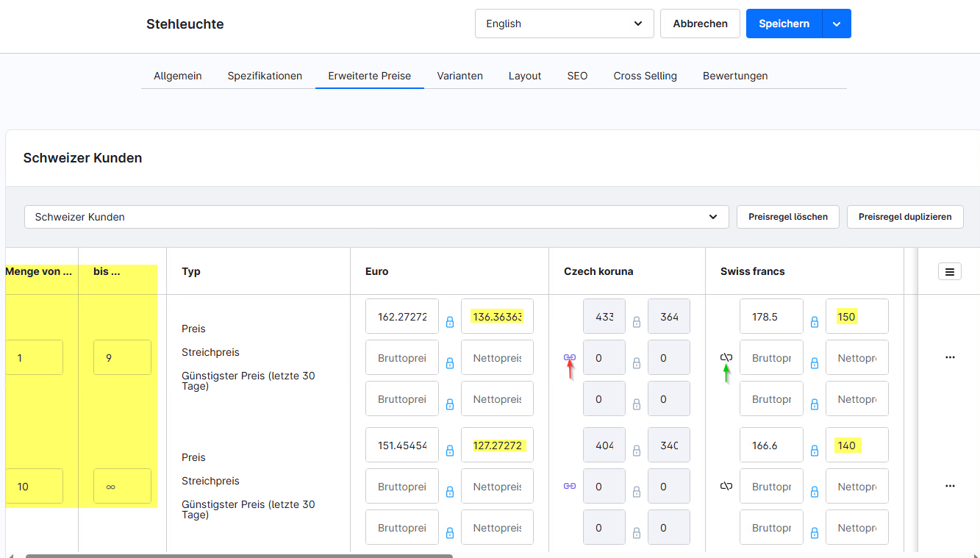980x558 pixels.
Task: Click Euro Streichpreis Nettopreis field in 1–9 row
Action: point(497,357)
